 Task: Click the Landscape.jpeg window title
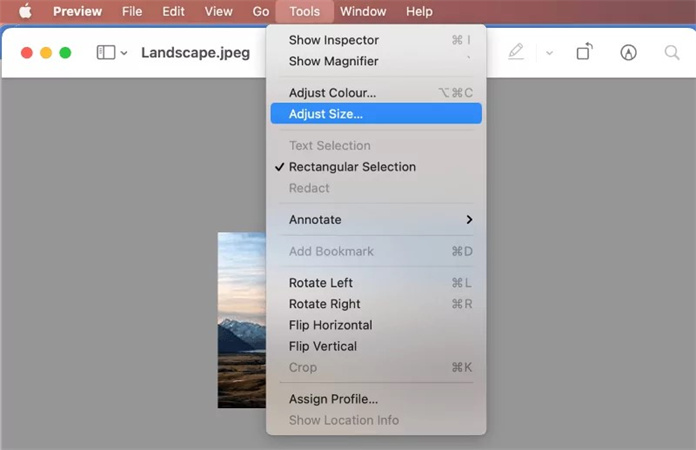[x=195, y=53]
